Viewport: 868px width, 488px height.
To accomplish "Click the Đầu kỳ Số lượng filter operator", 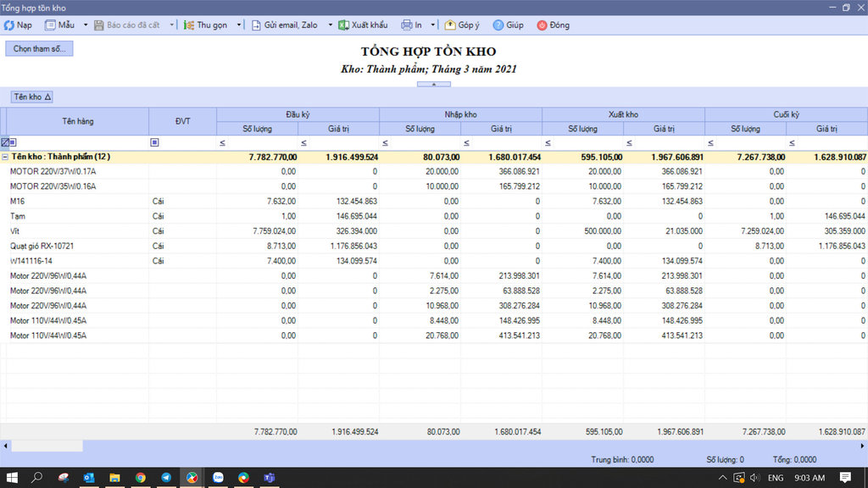I will [223, 142].
